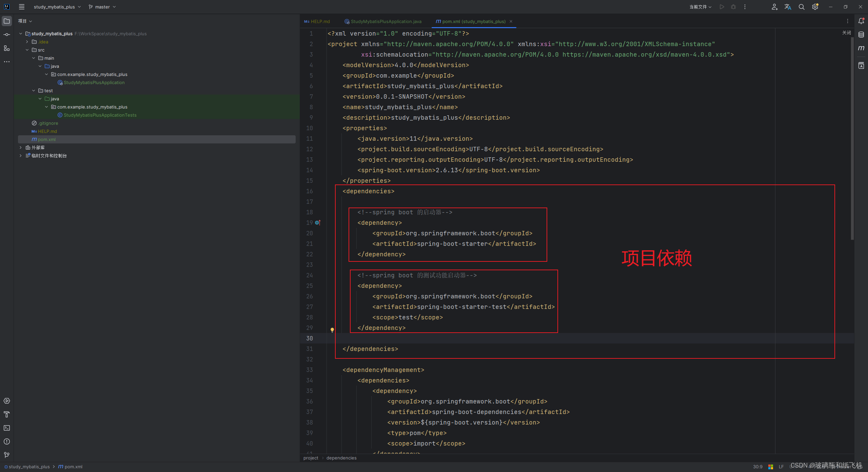Collapse the test folder
This screenshot has height=472, width=868.
point(34,91)
